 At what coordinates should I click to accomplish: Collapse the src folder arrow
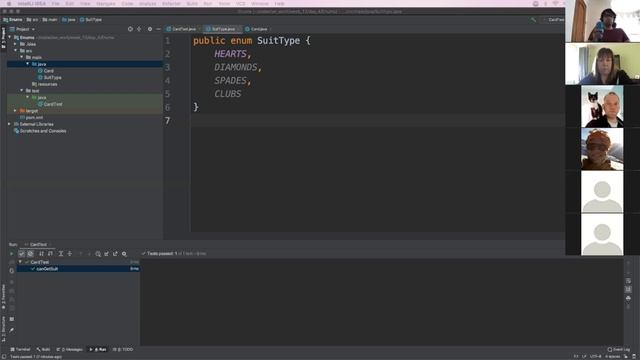click(x=16, y=51)
